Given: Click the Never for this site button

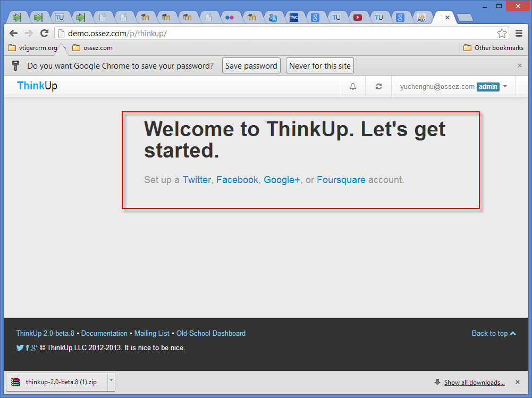Looking at the screenshot, I should pos(320,66).
